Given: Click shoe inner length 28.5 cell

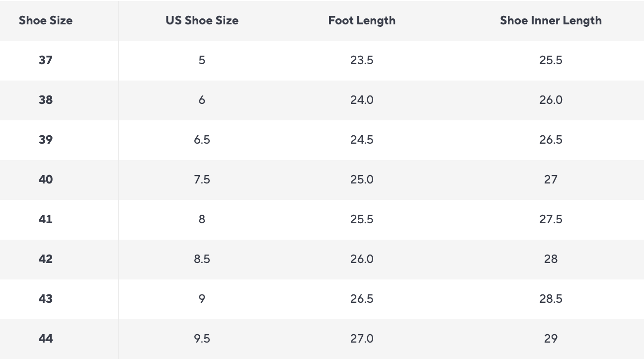Looking at the screenshot, I should point(551,299).
